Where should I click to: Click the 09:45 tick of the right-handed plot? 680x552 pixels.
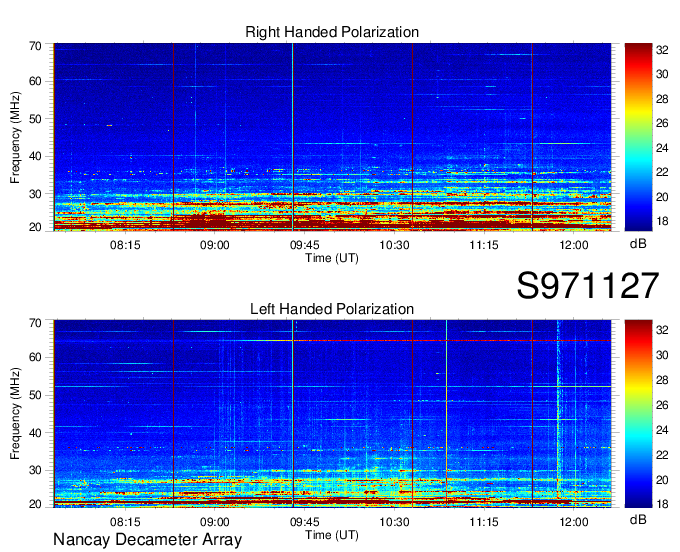[x=304, y=245]
